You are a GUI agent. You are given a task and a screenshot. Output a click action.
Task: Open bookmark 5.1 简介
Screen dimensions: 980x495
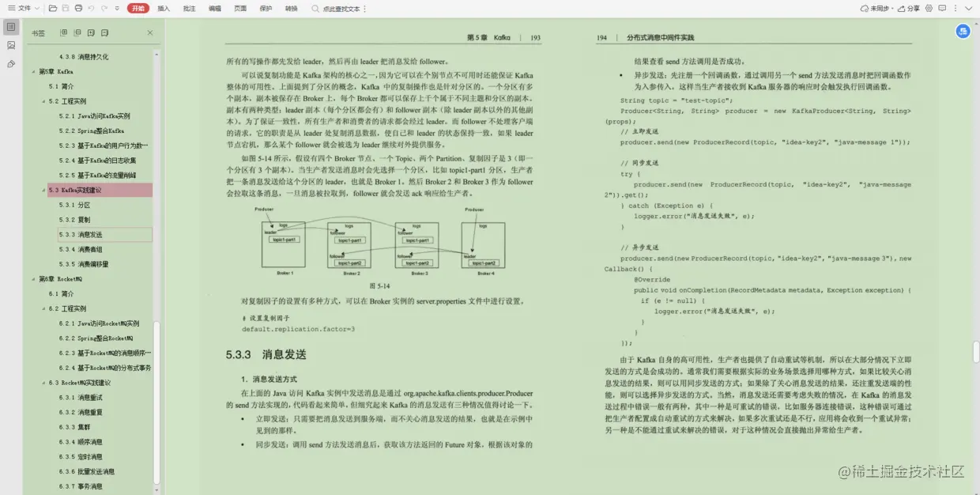click(62, 86)
